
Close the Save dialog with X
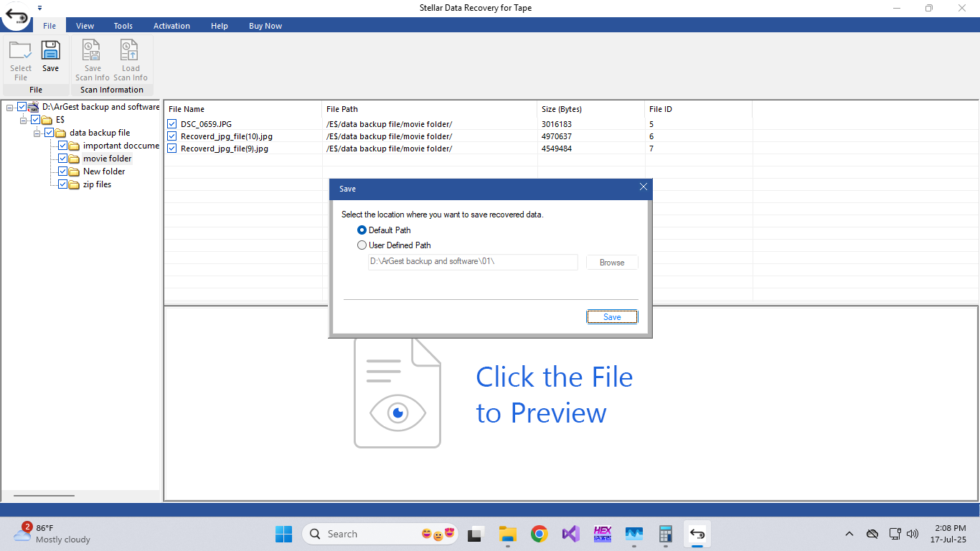[x=643, y=187]
